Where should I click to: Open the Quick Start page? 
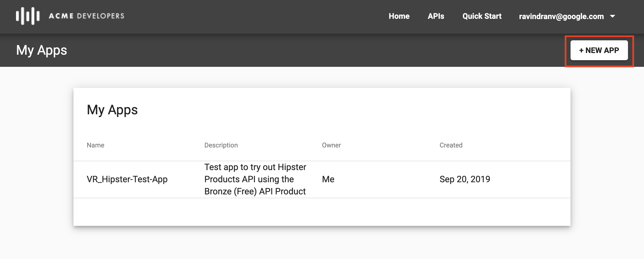(482, 16)
